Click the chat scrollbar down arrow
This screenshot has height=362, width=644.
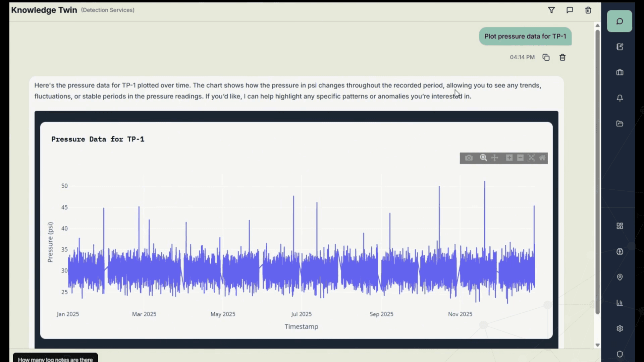[x=597, y=345]
